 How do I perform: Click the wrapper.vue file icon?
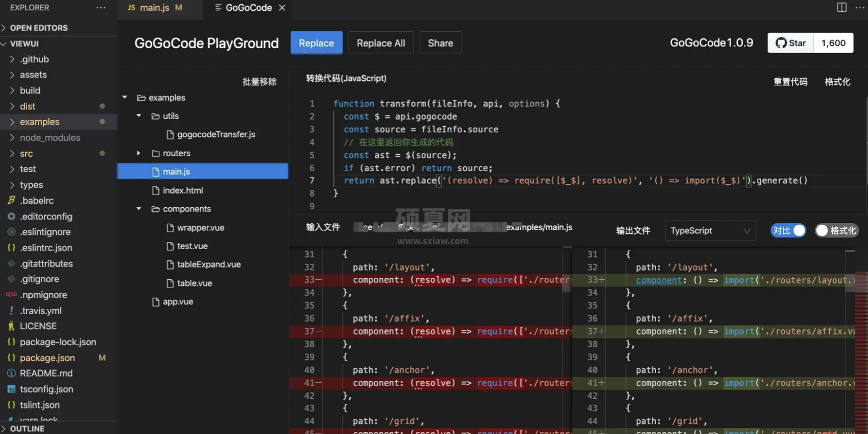tap(171, 228)
